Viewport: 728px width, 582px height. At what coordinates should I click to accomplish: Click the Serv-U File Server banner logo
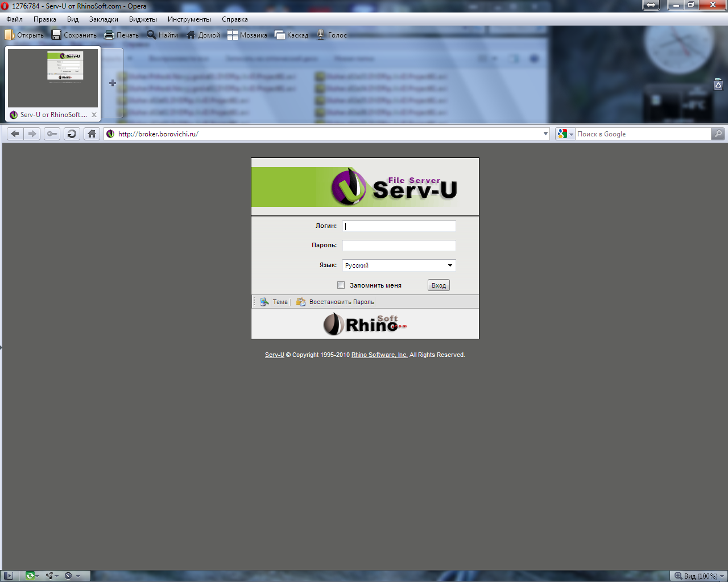(x=394, y=186)
